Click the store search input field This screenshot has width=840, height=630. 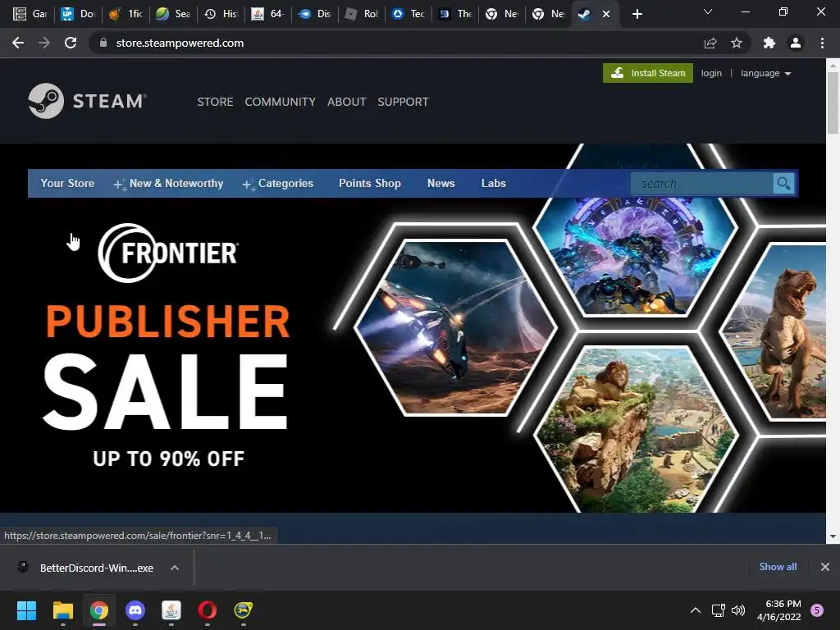click(702, 184)
